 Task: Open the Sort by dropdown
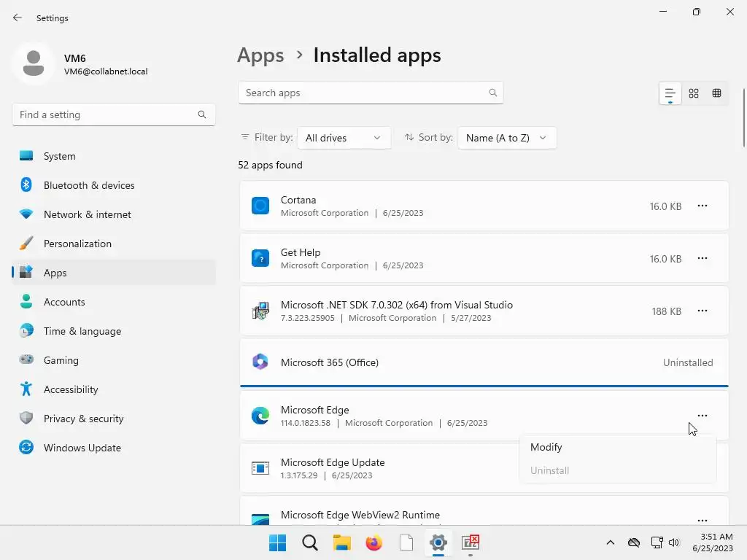point(506,138)
